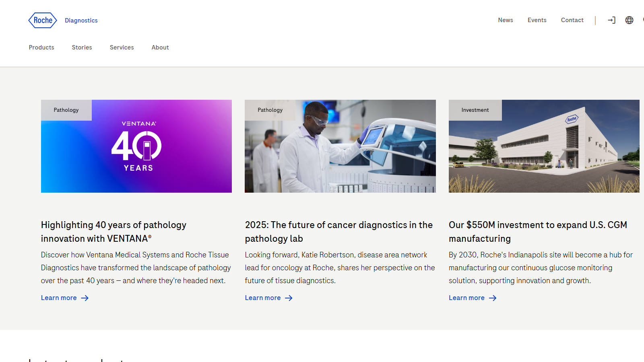Open the About menu
Viewport: 644px width, 362px height.
[x=160, y=47]
